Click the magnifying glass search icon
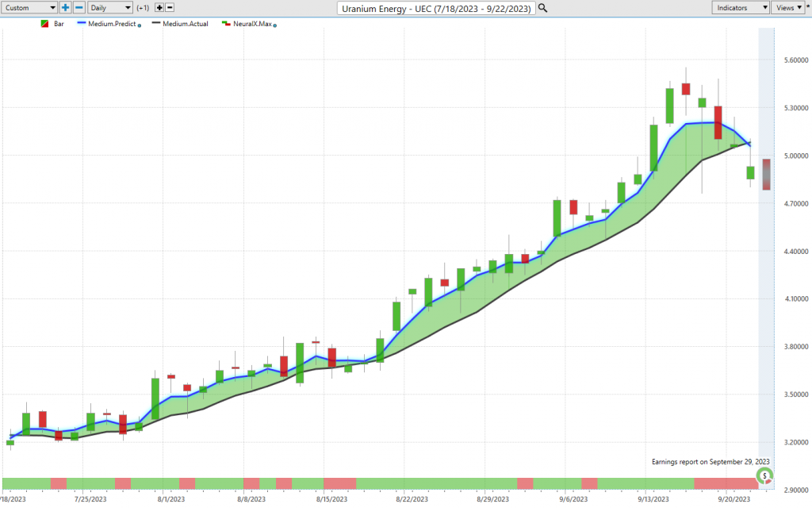This screenshot has height=508, width=812. 542,8
